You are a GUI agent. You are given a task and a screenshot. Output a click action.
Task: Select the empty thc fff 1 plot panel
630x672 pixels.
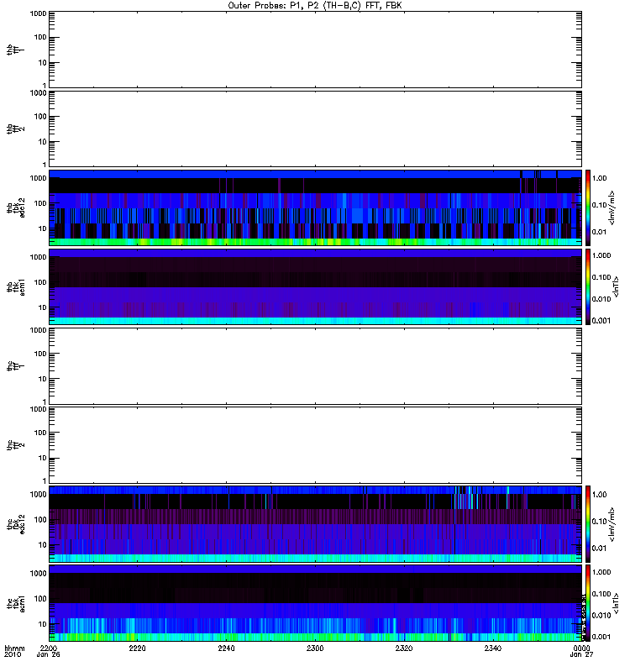coord(315,366)
